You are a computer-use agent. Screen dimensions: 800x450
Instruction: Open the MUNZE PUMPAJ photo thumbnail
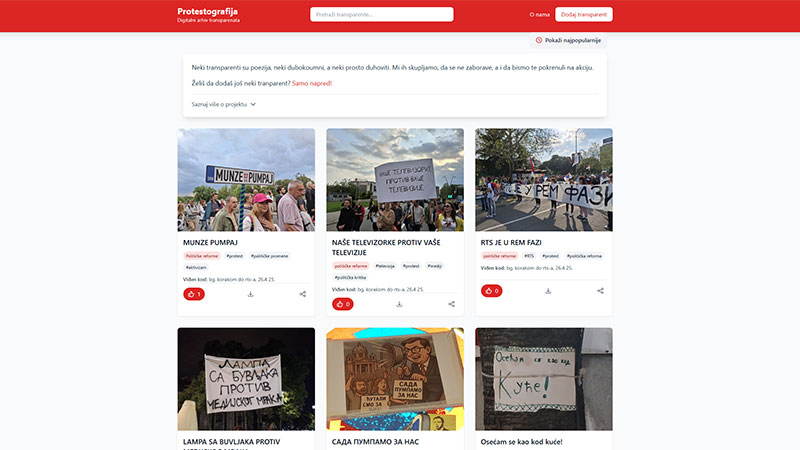tap(246, 180)
